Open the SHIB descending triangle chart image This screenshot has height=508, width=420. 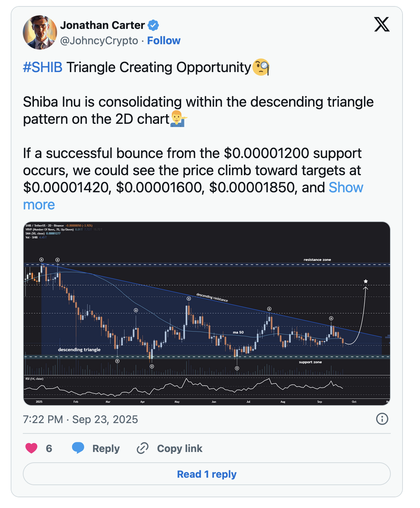coord(207,313)
